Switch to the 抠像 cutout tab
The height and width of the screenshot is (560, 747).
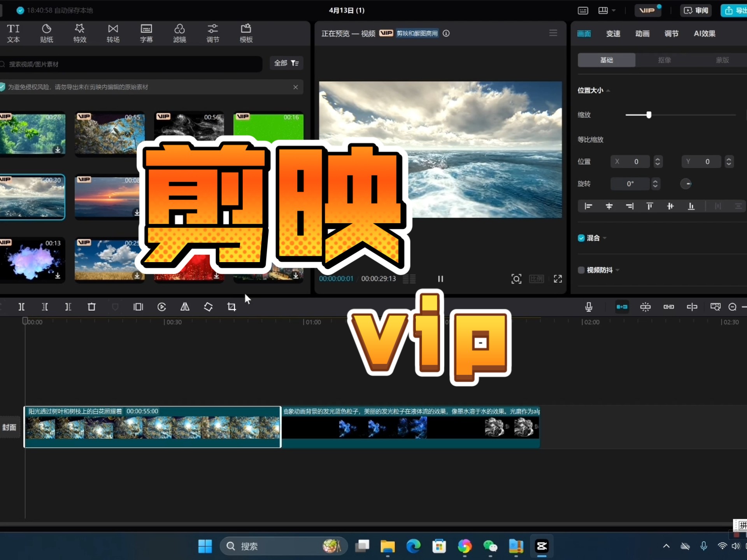(664, 60)
